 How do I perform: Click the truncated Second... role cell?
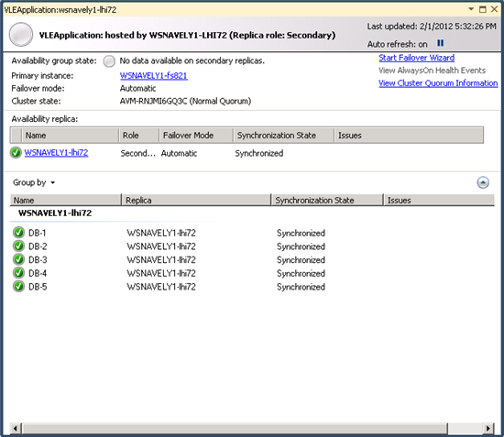(137, 154)
